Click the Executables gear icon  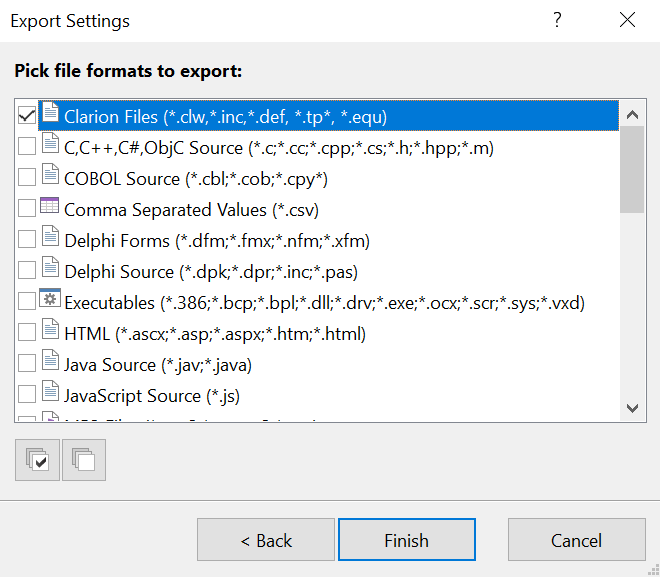[x=50, y=301]
